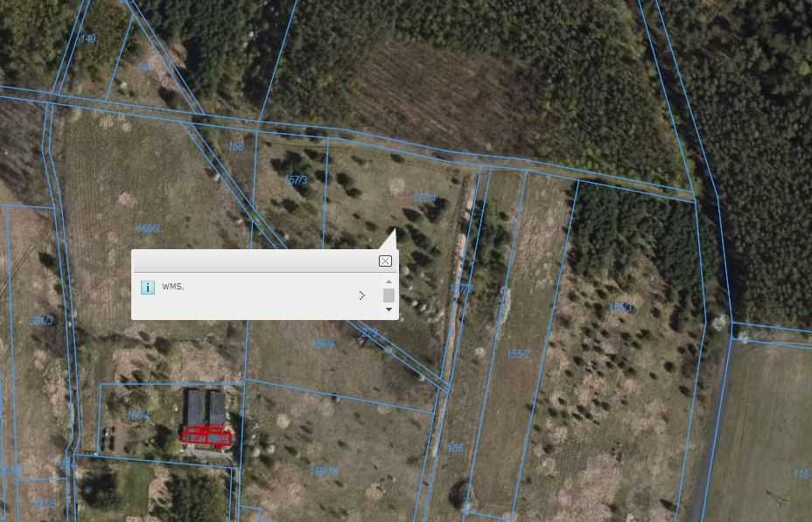Select parcel label 229 near popup corner
The height and width of the screenshot is (522, 812).
click(369, 332)
